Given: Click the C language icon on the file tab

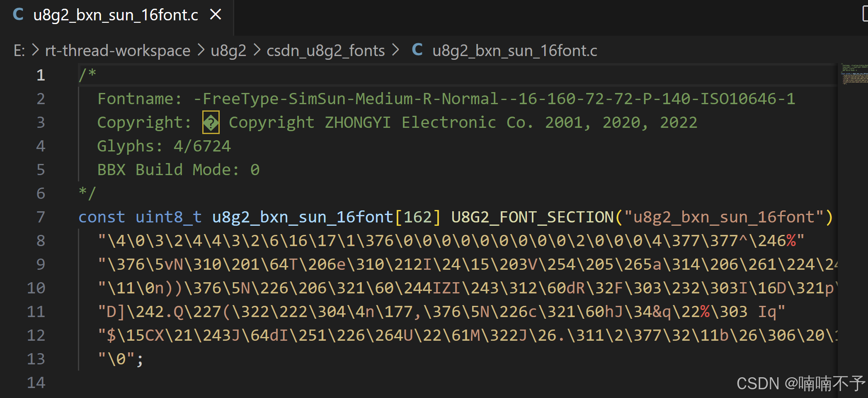Looking at the screenshot, I should 17,15.
